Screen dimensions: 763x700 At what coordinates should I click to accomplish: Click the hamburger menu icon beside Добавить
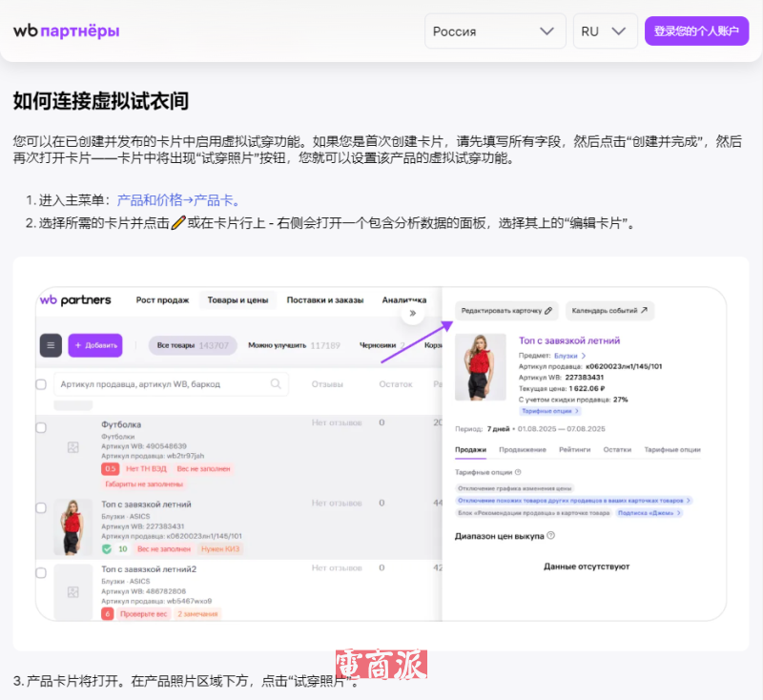51,345
